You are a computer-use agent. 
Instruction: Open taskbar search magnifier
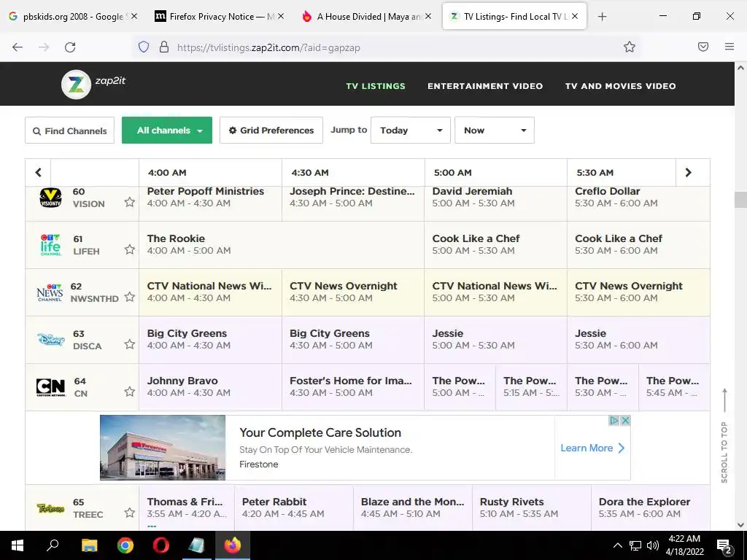coord(53,545)
